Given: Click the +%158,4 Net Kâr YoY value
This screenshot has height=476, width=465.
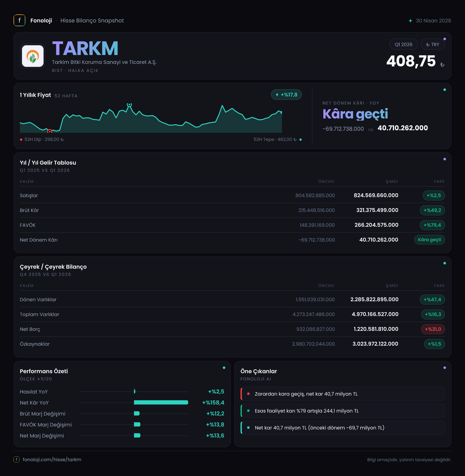Looking at the screenshot, I should (213, 402).
